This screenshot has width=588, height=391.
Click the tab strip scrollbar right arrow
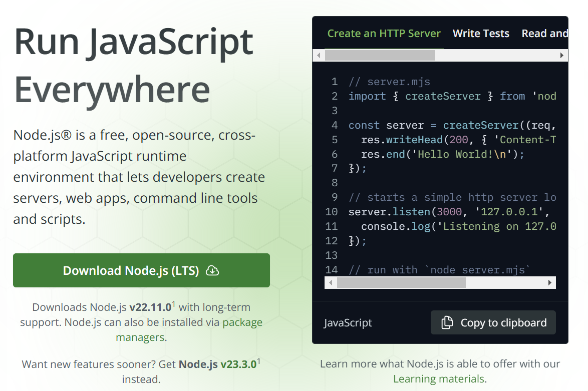click(x=562, y=56)
